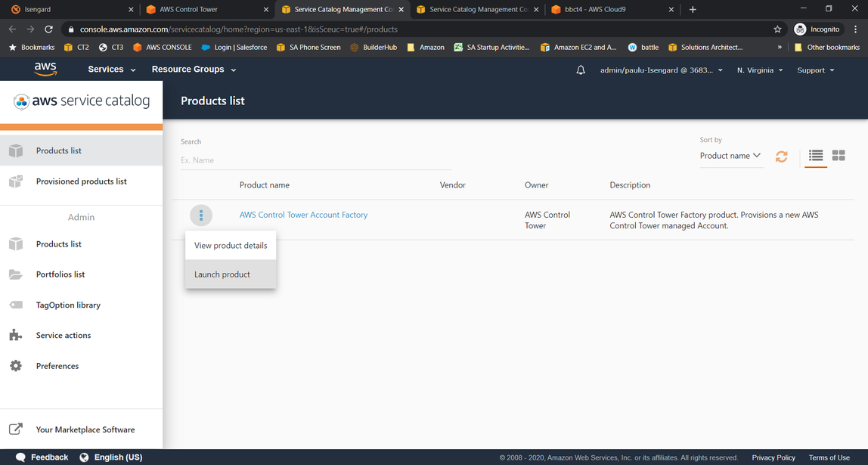868x465 pixels.
Task: Click the Incognito profile icon
Action: click(800, 29)
